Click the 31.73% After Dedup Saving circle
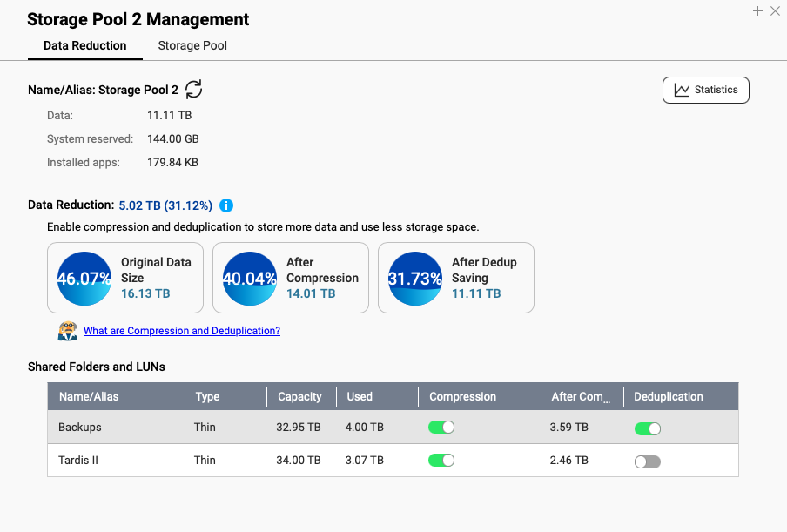 pos(414,278)
